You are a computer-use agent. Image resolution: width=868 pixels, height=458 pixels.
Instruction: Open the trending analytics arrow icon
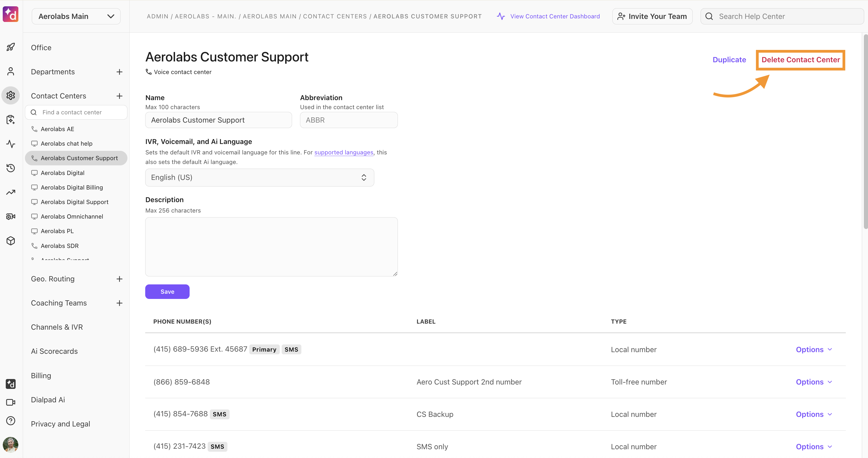(11, 192)
